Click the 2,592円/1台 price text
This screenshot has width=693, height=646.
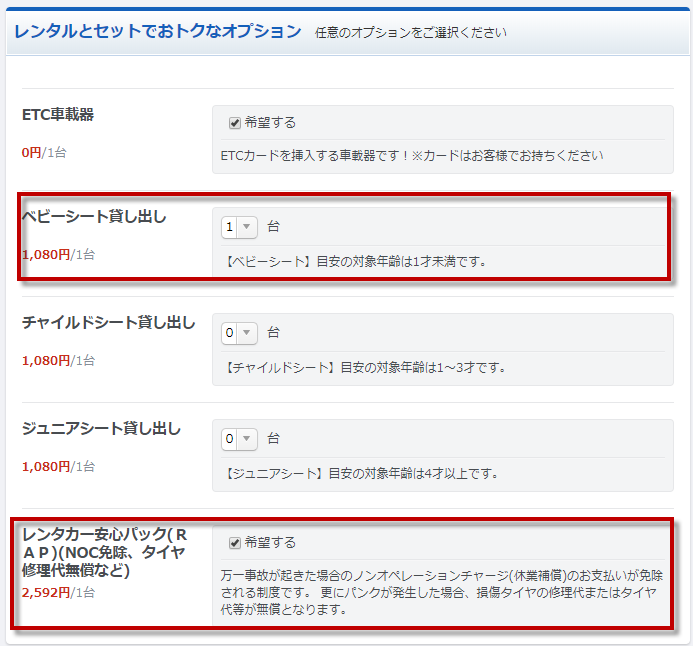58,593
